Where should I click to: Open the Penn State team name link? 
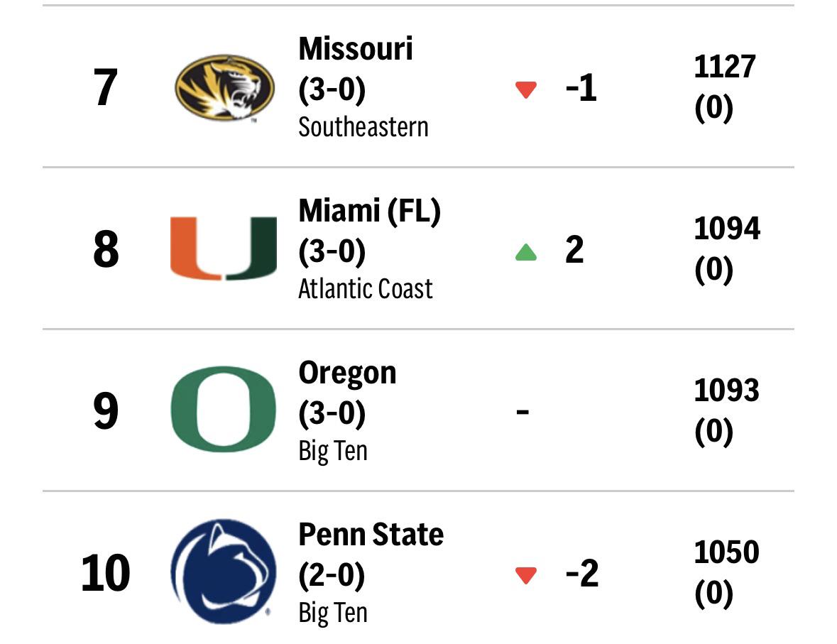click(x=371, y=535)
